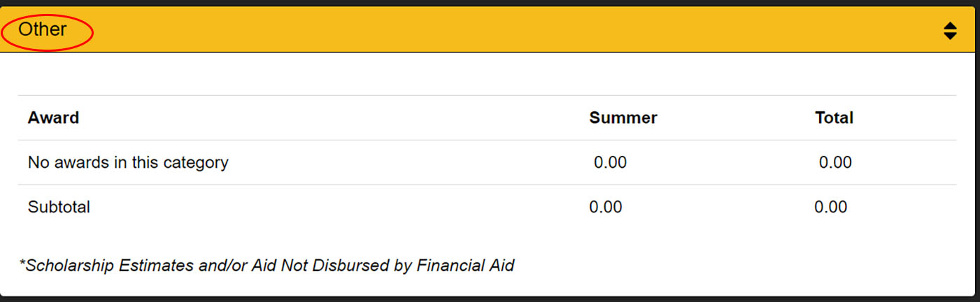Click the Total column header
This screenshot has width=980, height=302.
point(834,117)
